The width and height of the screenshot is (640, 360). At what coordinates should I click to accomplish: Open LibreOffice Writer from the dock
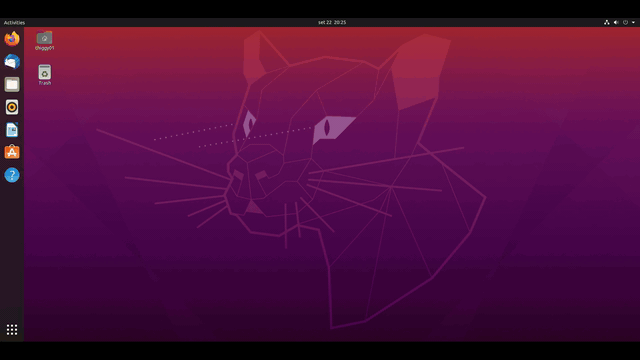(12, 130)
